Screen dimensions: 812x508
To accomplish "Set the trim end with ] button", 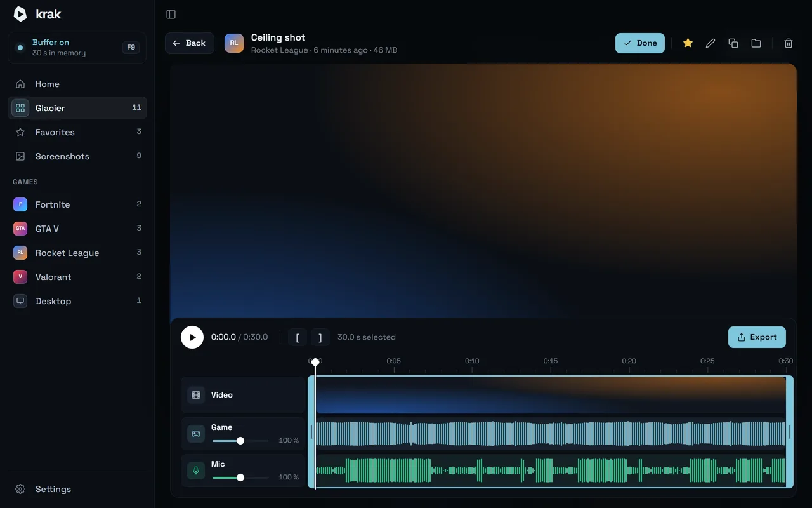I will click(320, 337).
